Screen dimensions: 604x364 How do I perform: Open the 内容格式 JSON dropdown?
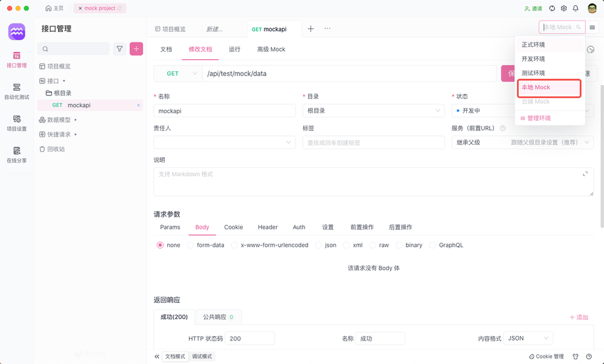coord(527,338)
